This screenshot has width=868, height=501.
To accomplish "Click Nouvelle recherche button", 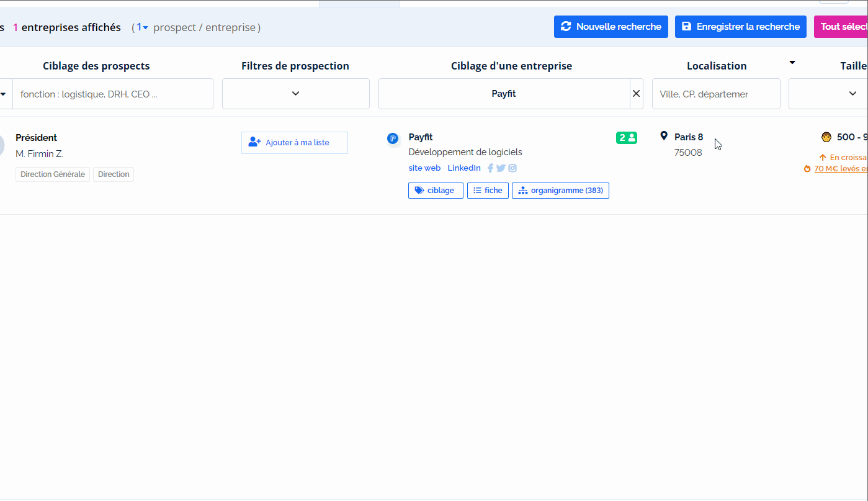I will click(x=611, y=27).
